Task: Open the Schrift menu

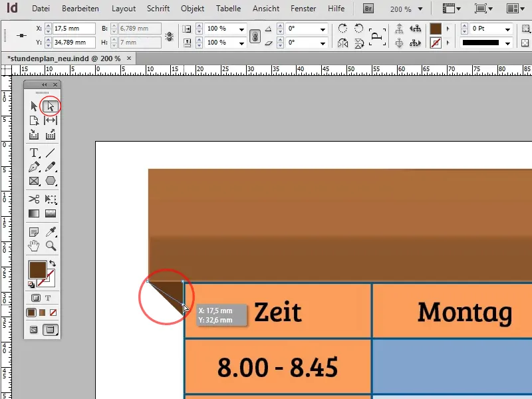Action: 158,9
